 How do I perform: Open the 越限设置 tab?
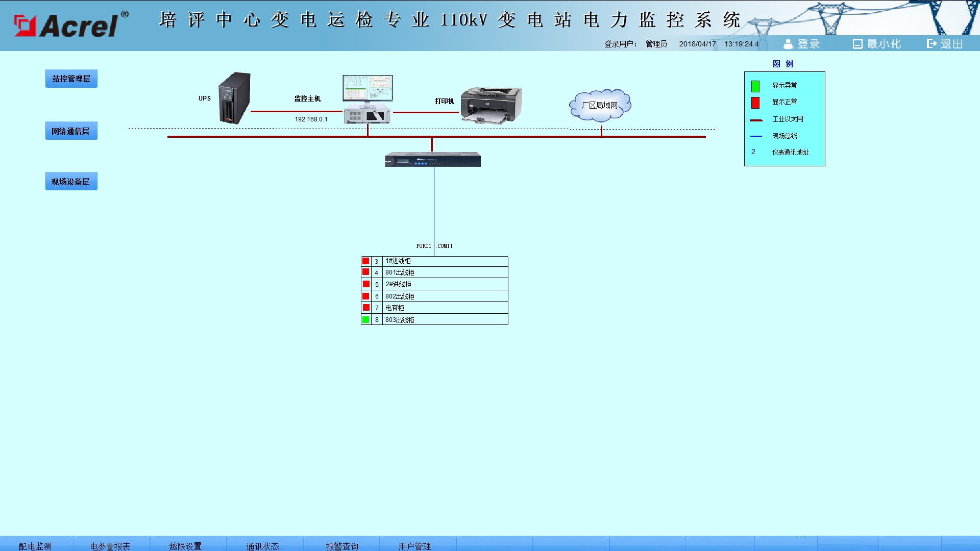pyautogui.click(x=186, y=546)
